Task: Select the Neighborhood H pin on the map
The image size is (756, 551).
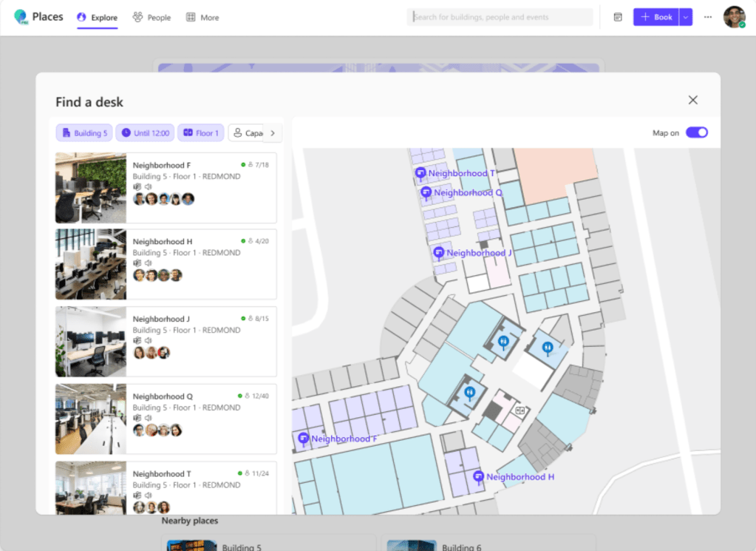Action: point(478,477)
